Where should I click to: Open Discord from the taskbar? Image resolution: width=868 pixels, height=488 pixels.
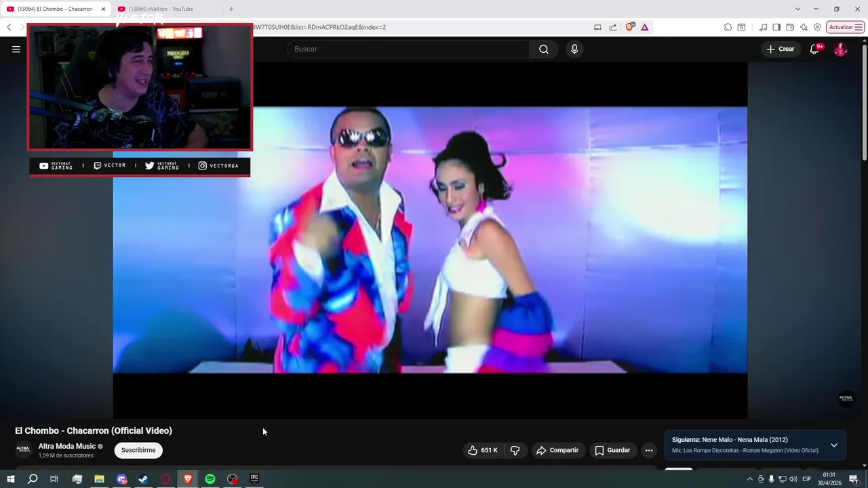point(121,479)
